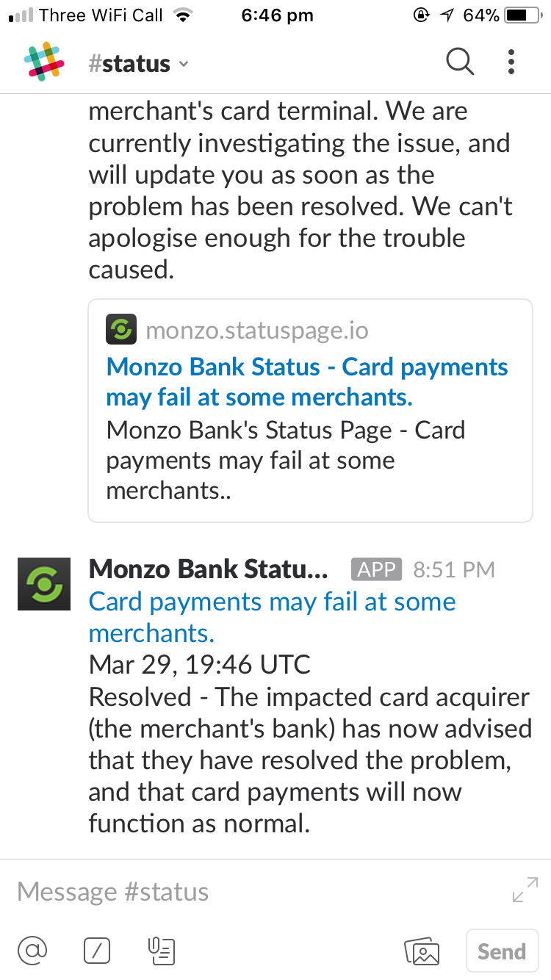
Task: Expand the message composer to full screen
Action: 525,890
